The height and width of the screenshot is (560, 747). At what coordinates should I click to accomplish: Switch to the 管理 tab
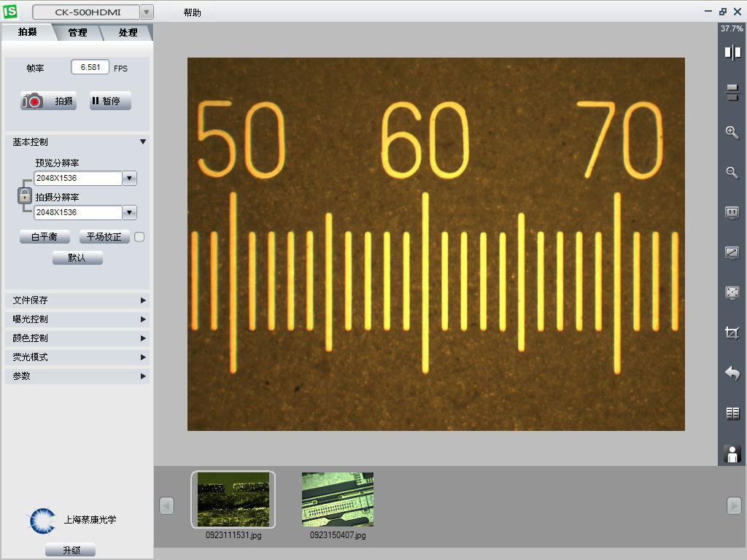(77, 33)
